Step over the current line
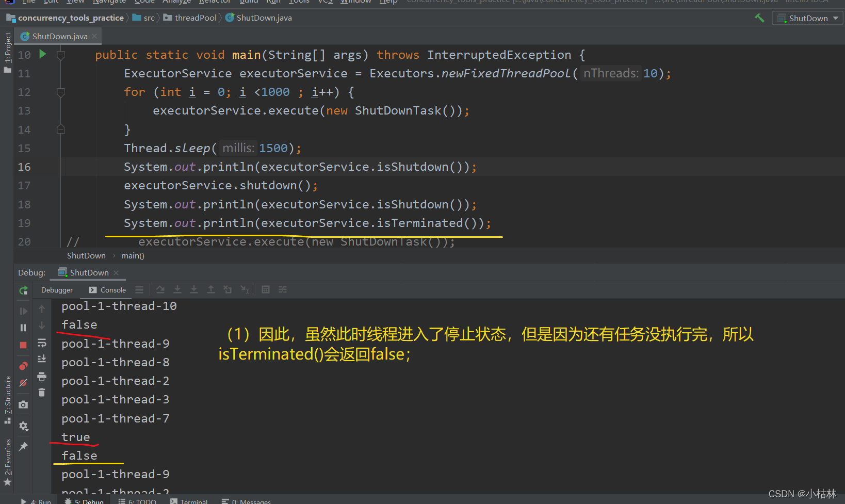This screenshot has width=845, height=504. 160,289
